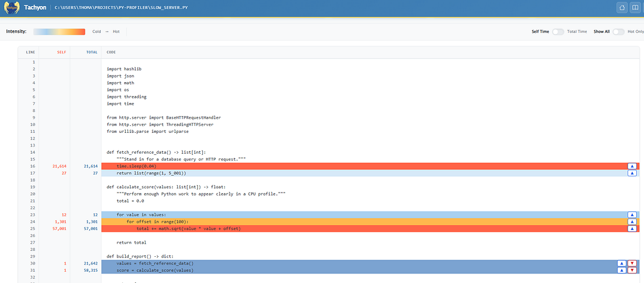The image size is (644, 283).
Task: Click self value 1,301 on line 24
Action: (x=61, y=222)
